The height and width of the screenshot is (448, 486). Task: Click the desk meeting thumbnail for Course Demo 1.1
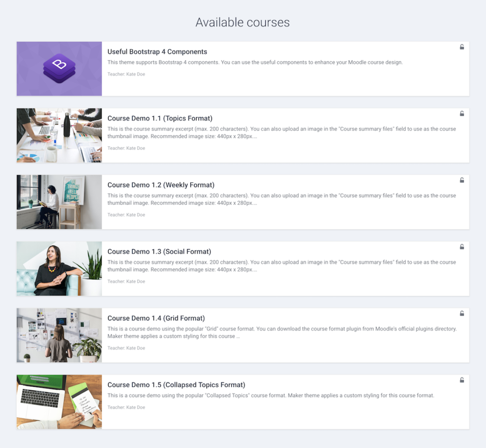59,135
